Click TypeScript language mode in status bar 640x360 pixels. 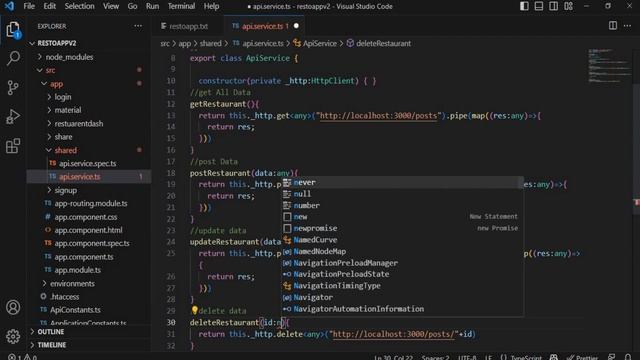coord(526,358)
